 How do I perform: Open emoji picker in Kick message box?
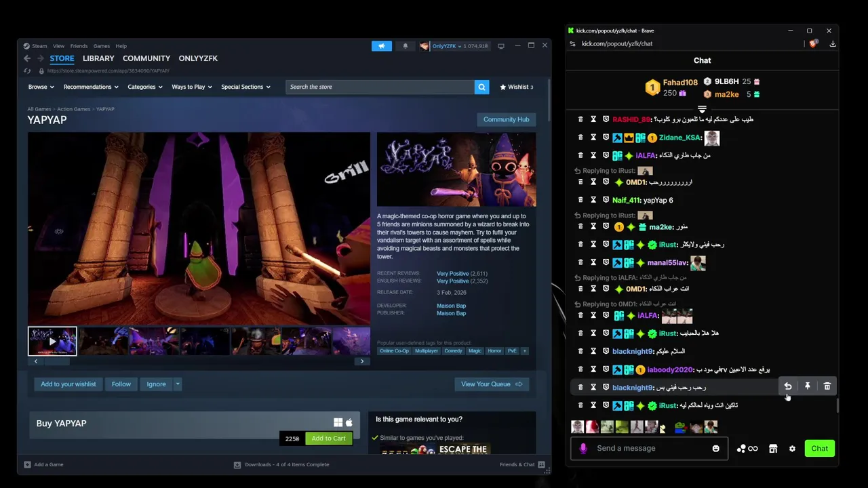pos(715,449)
